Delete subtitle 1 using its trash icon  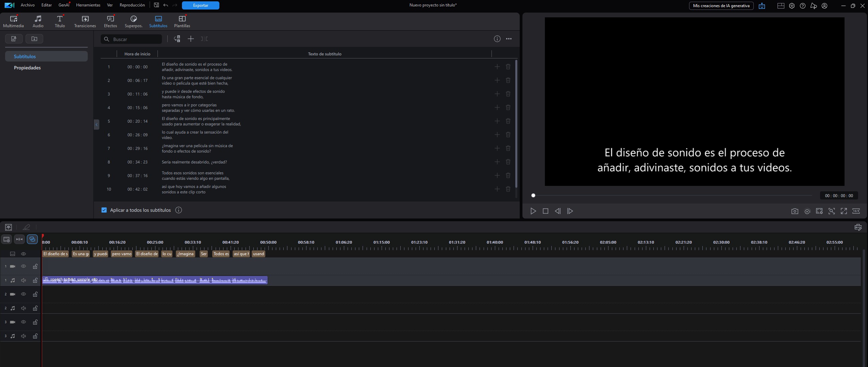[x=508, y=67]
